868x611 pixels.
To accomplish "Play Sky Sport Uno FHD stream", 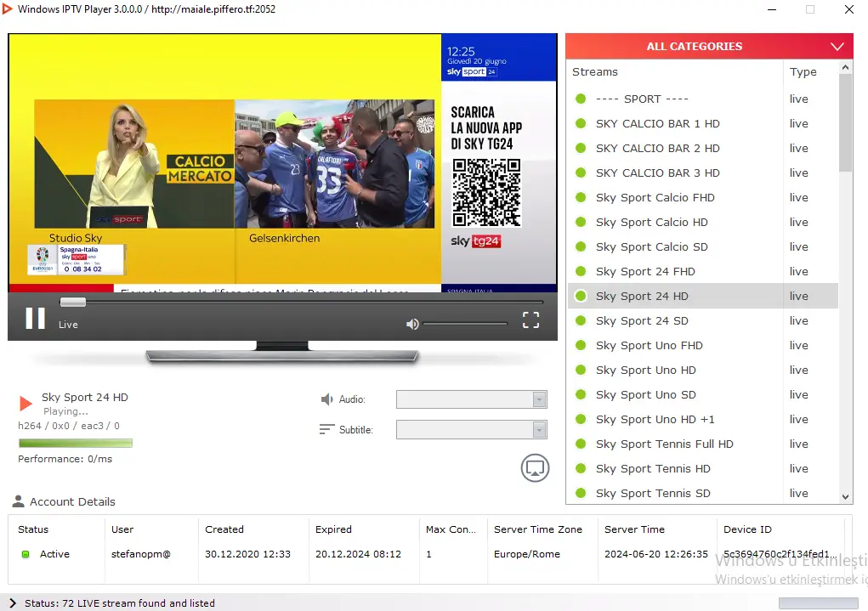I will (x=702, y=345).
